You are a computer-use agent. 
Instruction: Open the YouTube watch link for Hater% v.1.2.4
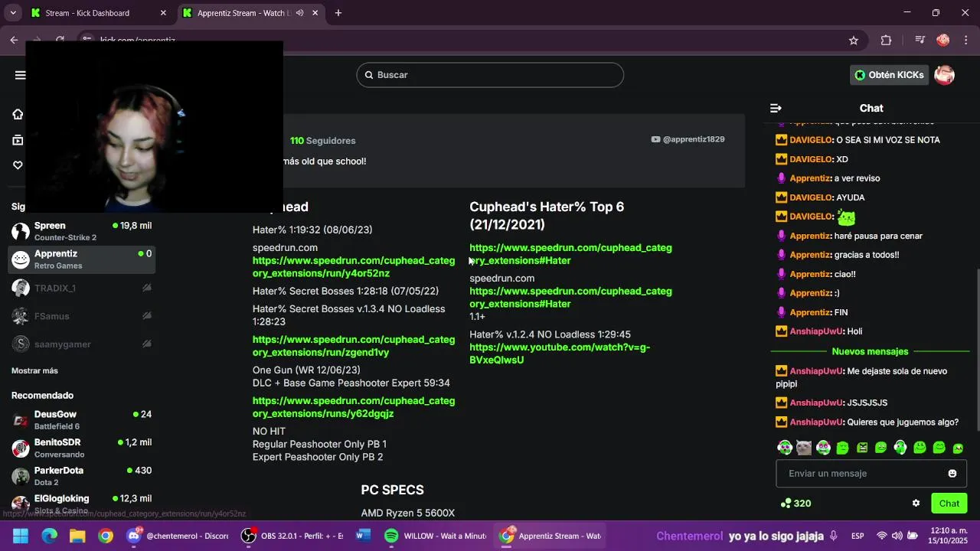[x=560, y=354]
